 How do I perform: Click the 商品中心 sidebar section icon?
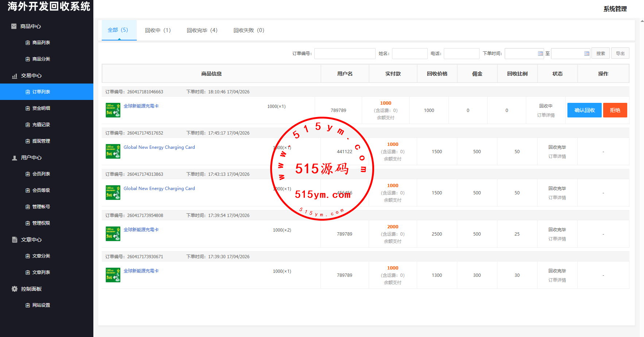point(14,26)
